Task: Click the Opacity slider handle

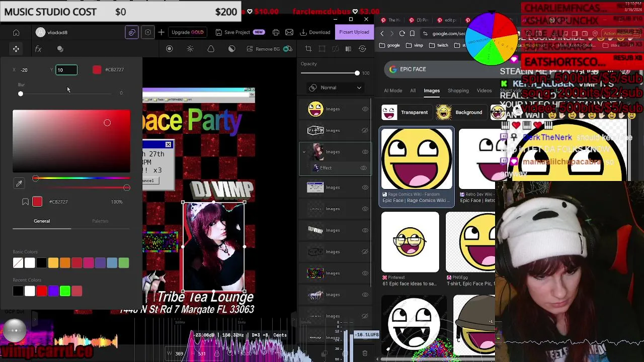Action: coord(357,73)
